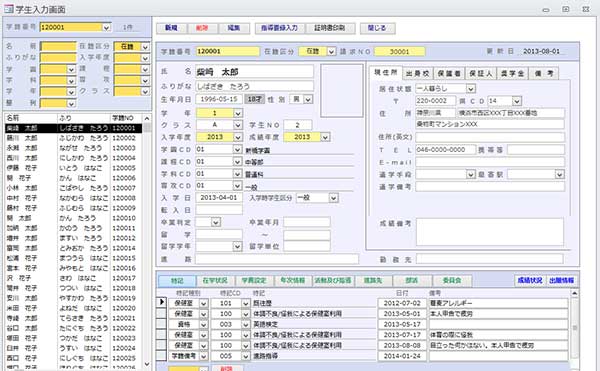Select student row 120015 まつうら はなこ
Image resolution: width=600 pixels, height=371 pixels.
73,258
